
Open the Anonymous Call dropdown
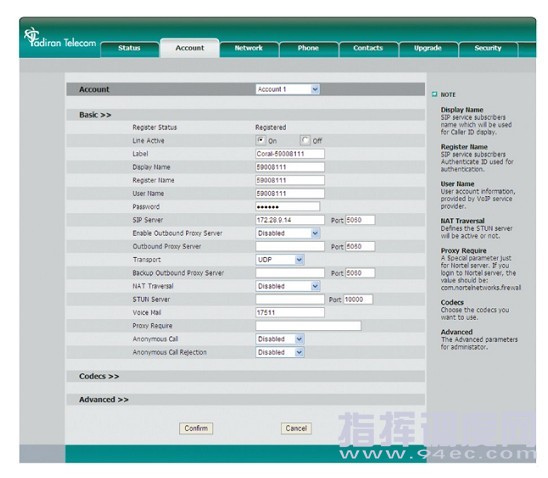click(280, 339)
